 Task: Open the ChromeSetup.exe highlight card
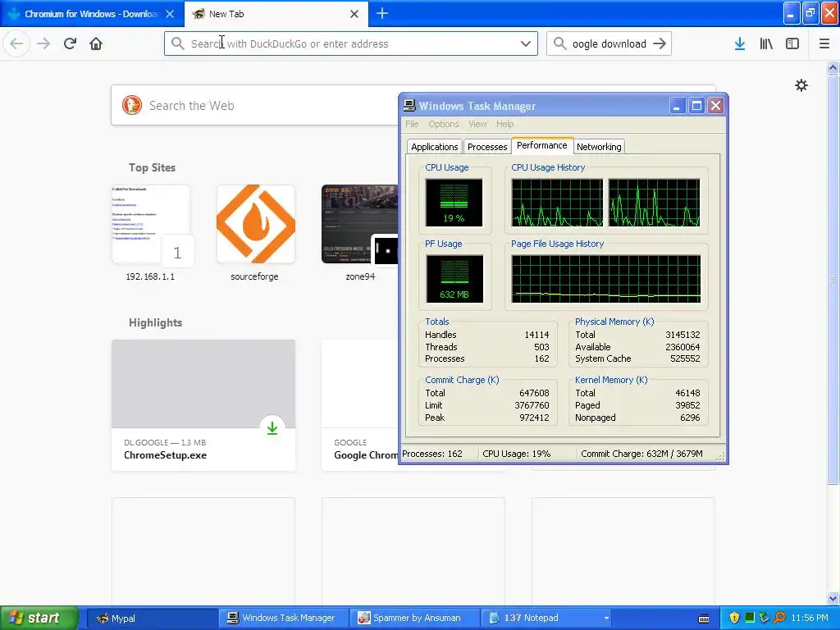(x=203, y=405)
